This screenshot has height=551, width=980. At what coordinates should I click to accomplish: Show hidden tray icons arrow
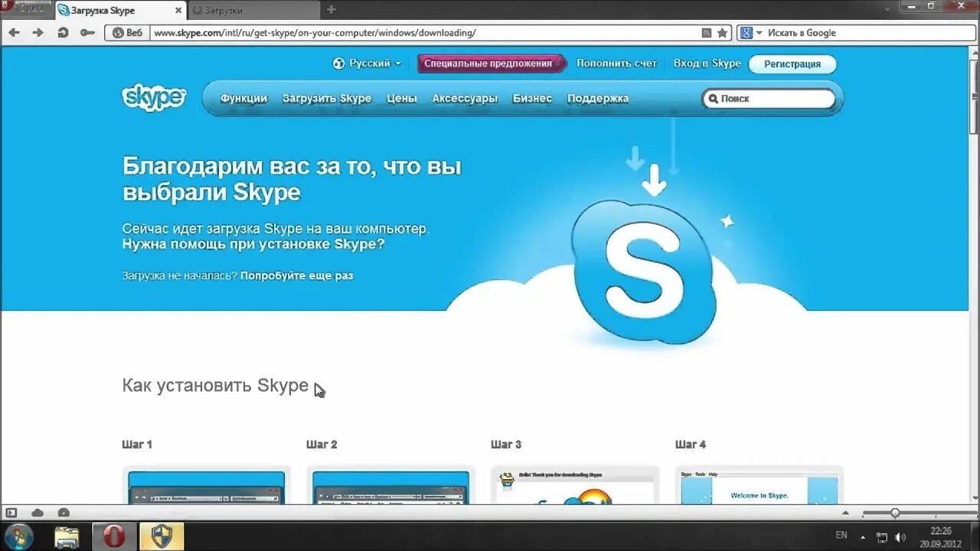coord(864,537)
